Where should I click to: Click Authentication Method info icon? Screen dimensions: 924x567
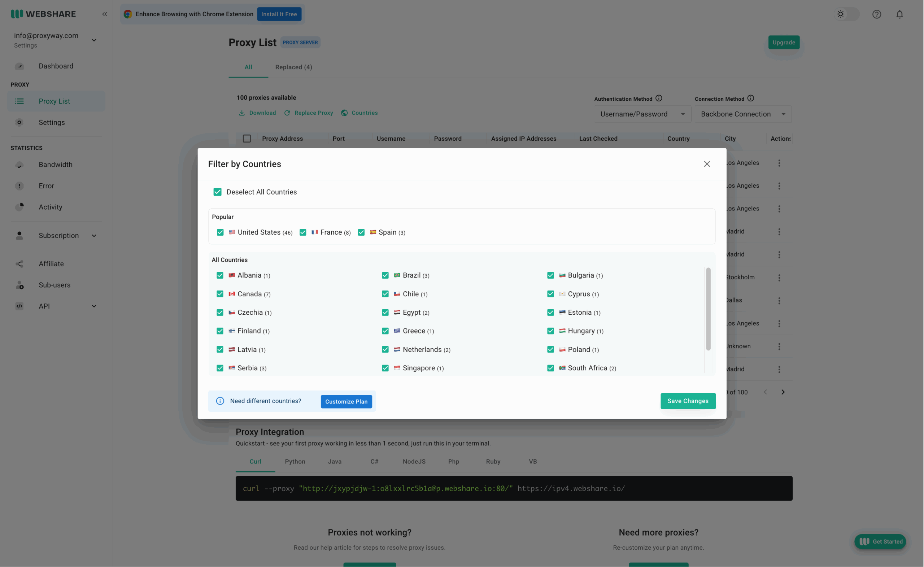[x=659, y=98]
